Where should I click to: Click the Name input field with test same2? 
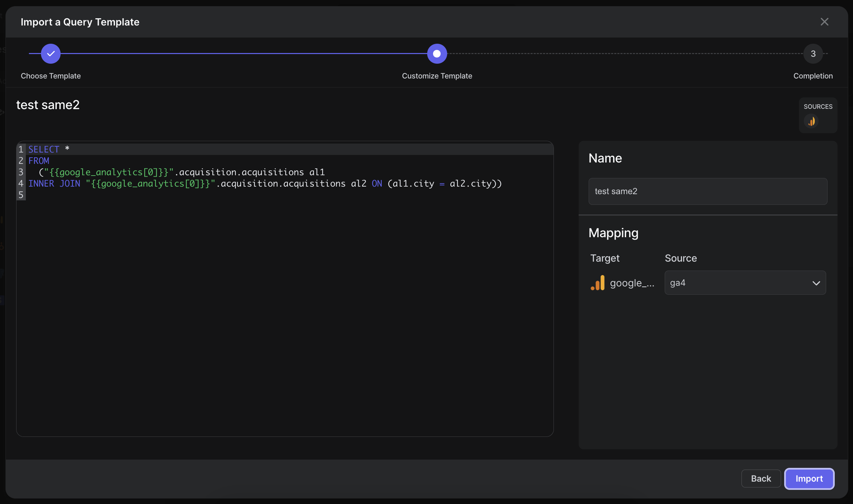coord(708,191)
